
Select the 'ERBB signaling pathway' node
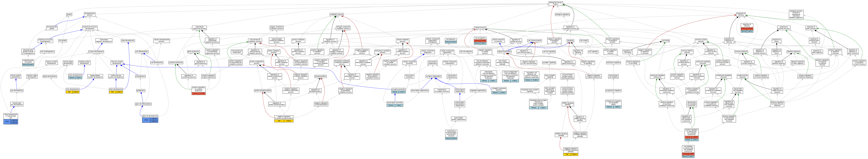[568, 104]
